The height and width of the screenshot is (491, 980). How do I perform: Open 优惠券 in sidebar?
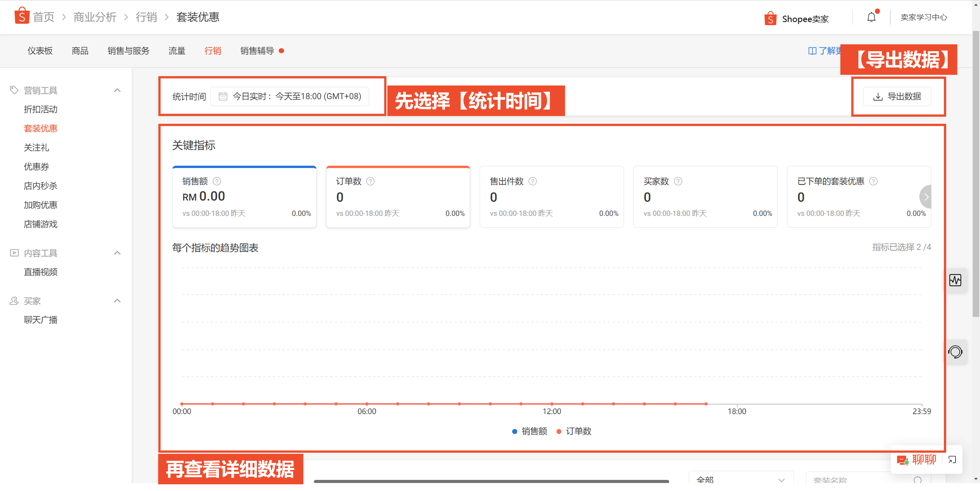coord(36,166)
